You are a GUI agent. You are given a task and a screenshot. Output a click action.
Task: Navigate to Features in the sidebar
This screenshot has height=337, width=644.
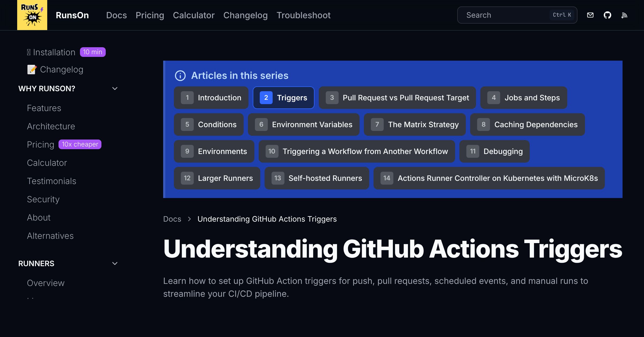coord(44,108)
